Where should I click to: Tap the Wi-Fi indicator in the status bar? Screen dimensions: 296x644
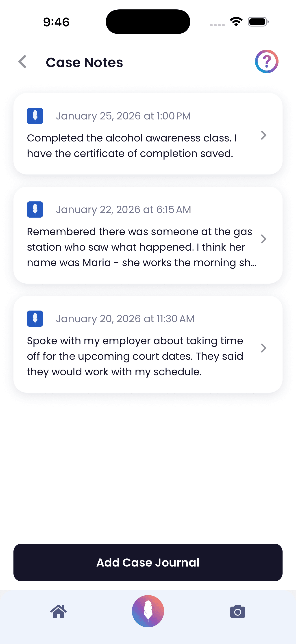(236, 22)
